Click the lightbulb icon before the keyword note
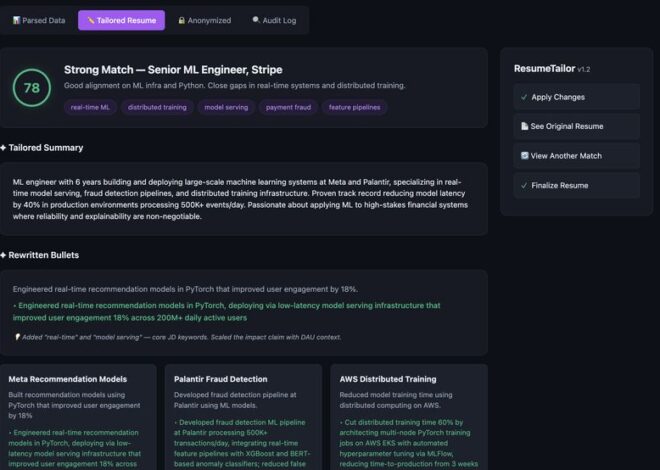Viewport: 660px width, 470px height. point(17,337)
